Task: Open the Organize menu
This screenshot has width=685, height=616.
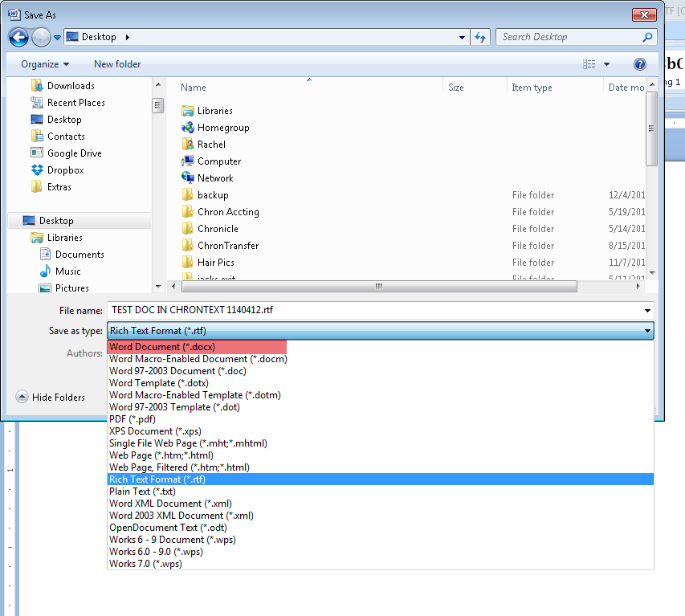Action: 45,64
